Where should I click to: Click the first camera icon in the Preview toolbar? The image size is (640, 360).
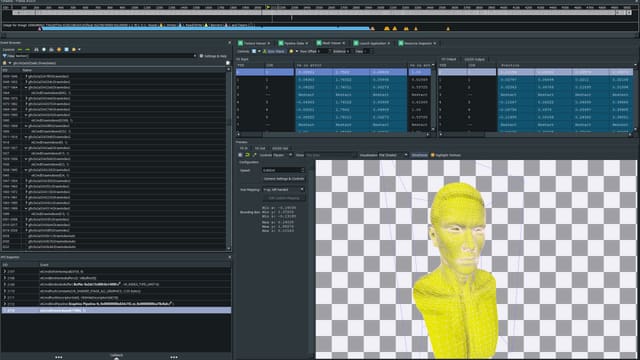coord(240,155)
